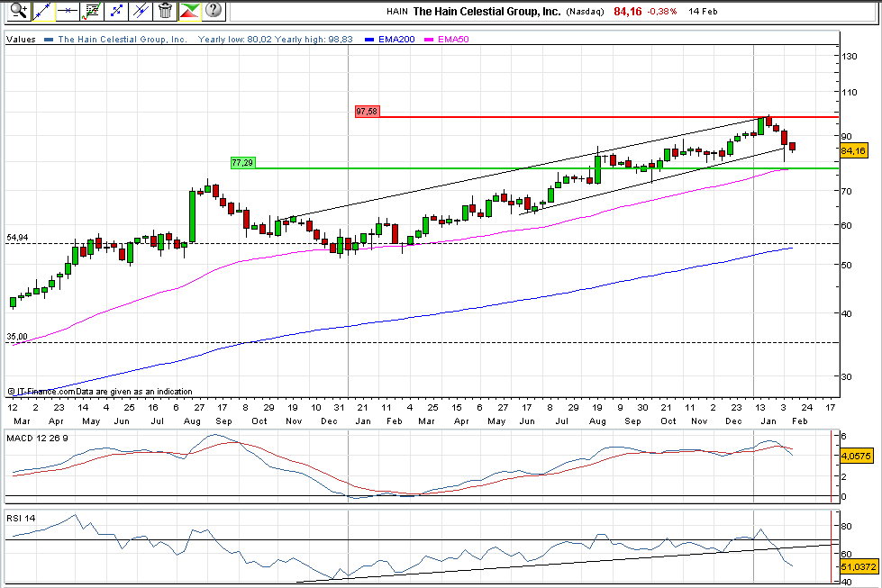The height and width of the screenshot is (588, 882).
Task: Select the trend line drawing tool
Action: [43, 10]
